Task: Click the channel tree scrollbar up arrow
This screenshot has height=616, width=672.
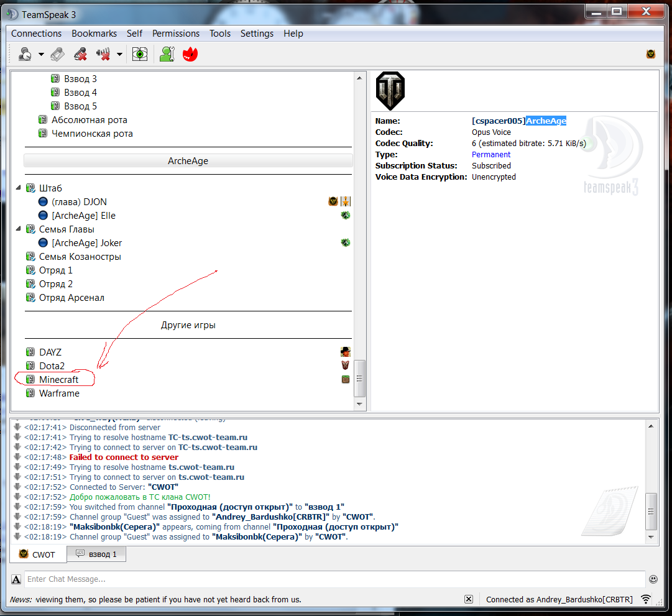Action: [359, 78]
